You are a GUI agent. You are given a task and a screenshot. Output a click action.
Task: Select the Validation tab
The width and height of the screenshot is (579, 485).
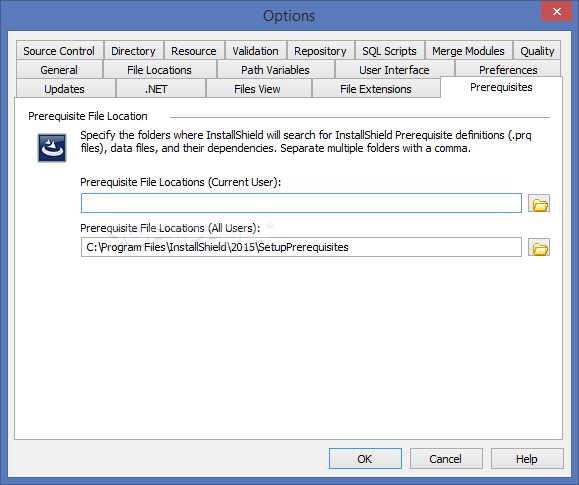(x=256, y=51)
